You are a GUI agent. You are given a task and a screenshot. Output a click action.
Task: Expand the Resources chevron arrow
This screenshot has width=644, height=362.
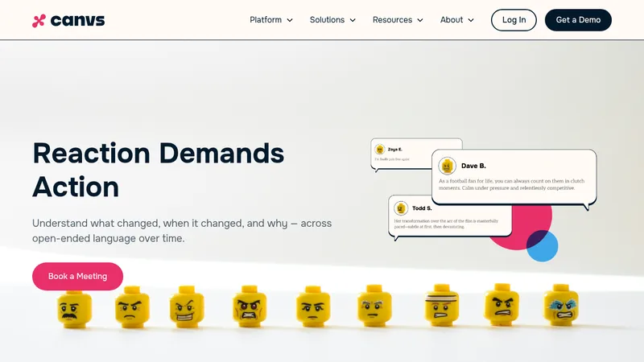coord(419,20)
